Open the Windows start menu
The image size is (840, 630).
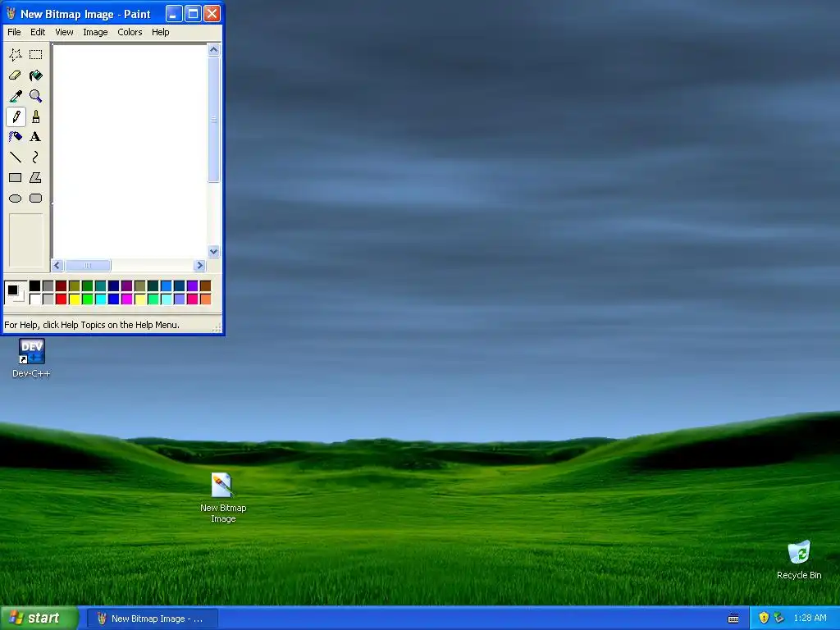click(x=39, y=619)
